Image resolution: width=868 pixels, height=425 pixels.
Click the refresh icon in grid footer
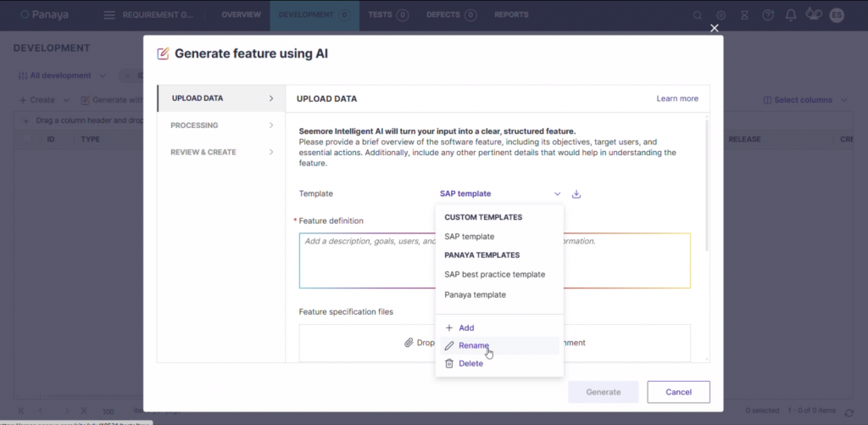(849, 413)
